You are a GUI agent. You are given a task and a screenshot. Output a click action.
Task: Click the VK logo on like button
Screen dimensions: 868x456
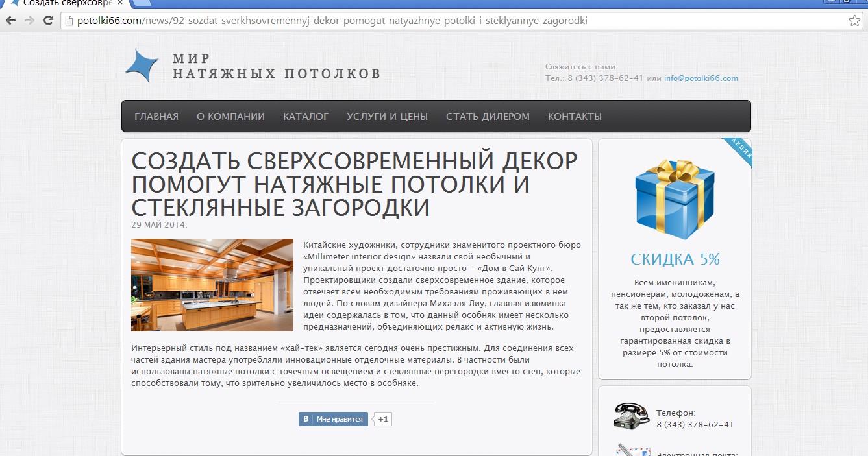tap(306, 419)
